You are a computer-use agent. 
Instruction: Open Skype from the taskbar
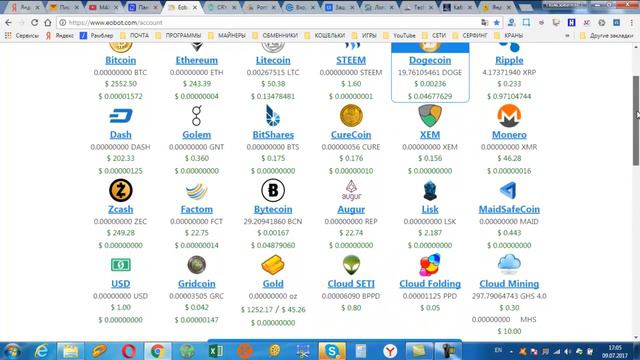[332, 351]
